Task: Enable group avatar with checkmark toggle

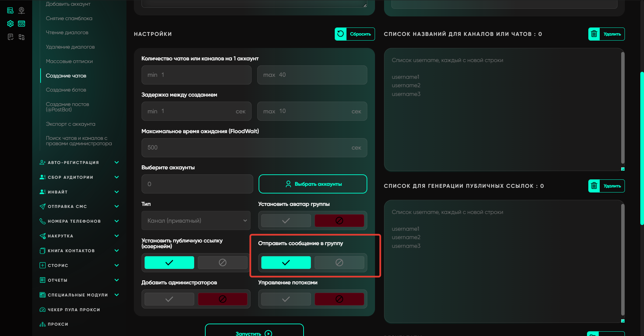Action: click(286, 221)
